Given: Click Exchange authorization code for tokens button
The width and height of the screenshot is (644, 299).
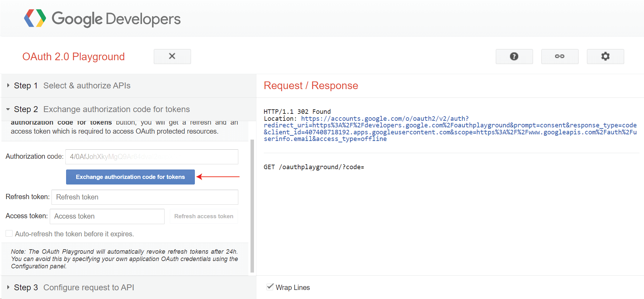Looking at the screenshot, I should pos(130,177).
